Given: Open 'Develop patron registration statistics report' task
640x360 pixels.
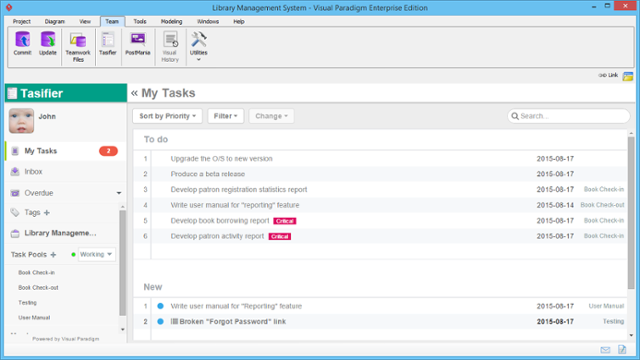Looking at the screenshot, I should (x=239, y=190).
